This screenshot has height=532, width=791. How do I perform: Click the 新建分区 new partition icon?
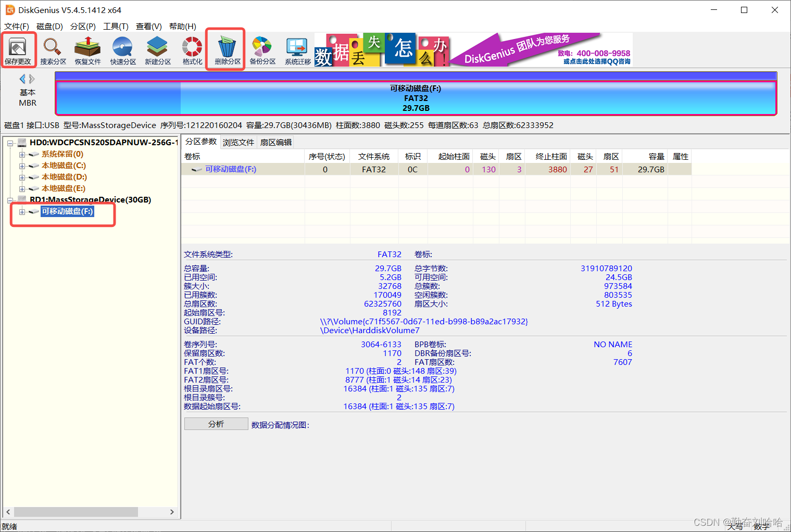[157, 49]
